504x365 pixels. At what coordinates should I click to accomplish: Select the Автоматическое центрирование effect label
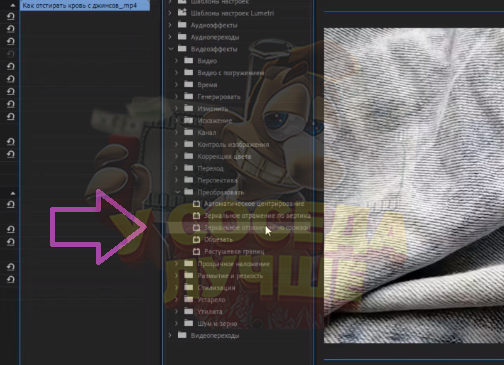click(254, 204)
